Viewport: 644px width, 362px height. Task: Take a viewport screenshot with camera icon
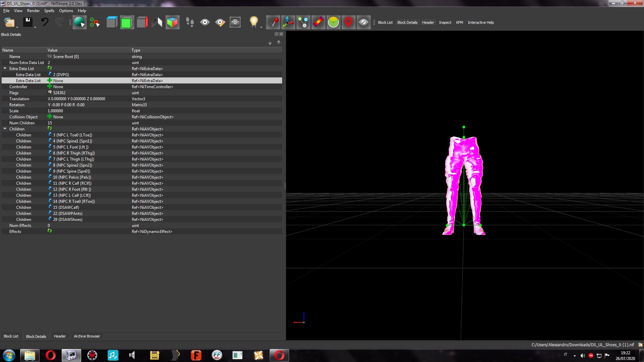pos(235,22)
